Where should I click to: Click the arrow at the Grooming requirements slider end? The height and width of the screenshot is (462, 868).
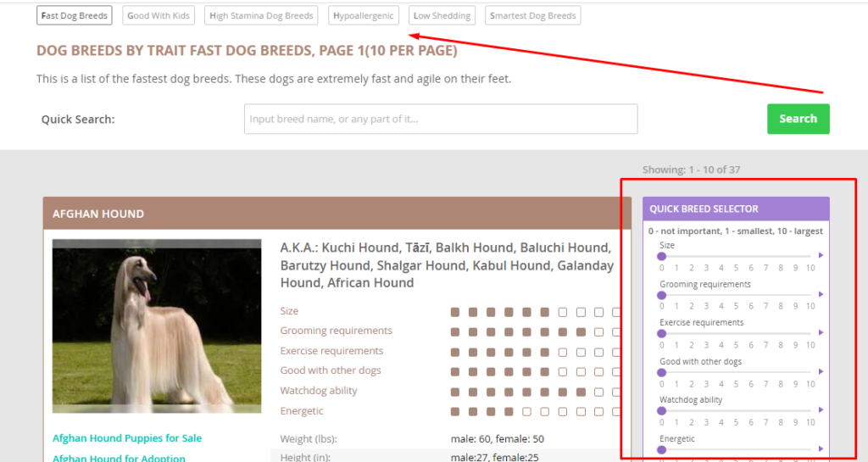point(821,294)
